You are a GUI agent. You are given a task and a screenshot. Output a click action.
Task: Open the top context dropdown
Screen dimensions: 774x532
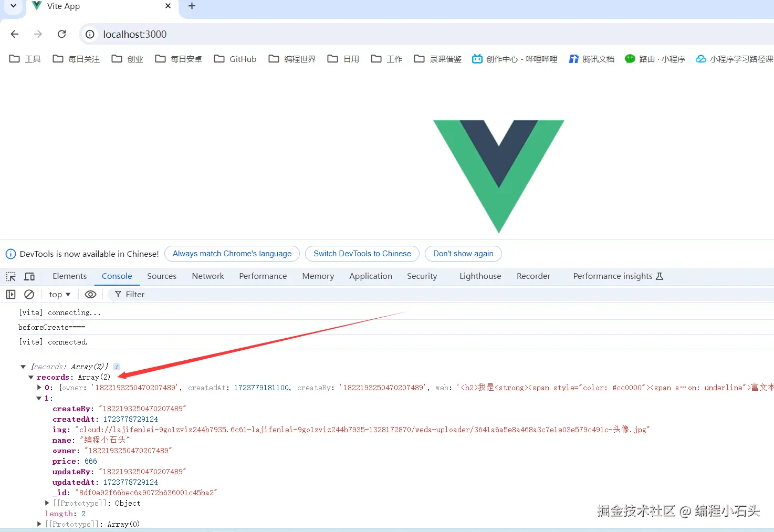(x=60, y=295)
